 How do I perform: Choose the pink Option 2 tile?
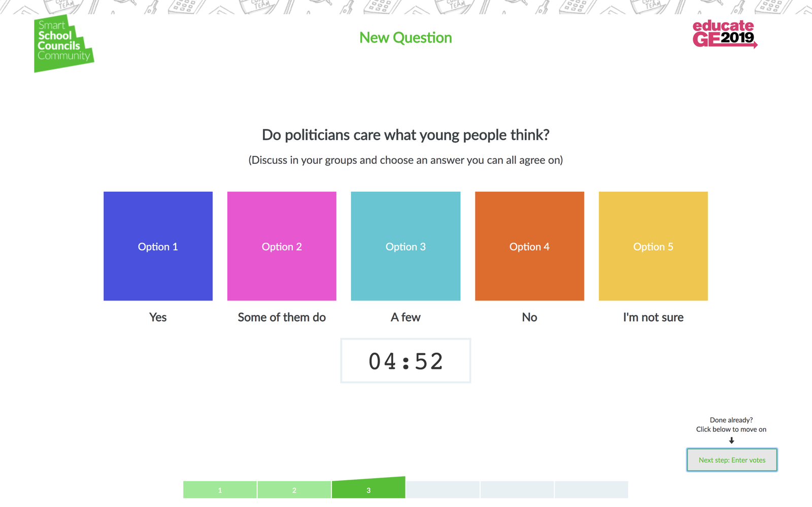click(x=282, y=246)
